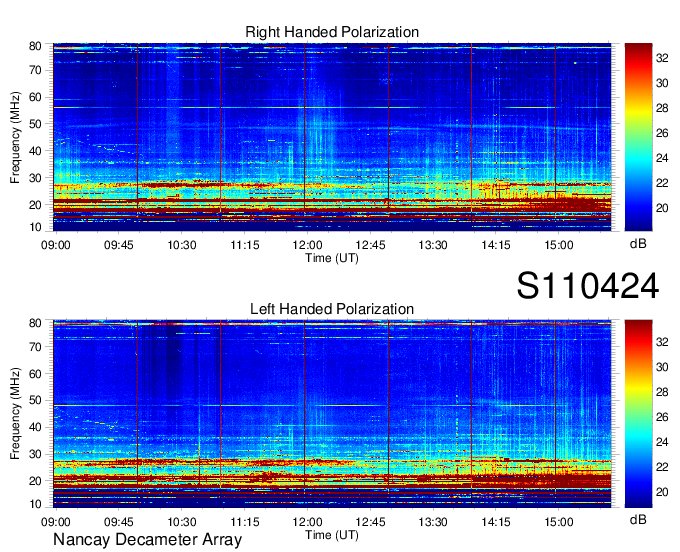Click the "32" dB value on upper color bar

click(x=662, y=58)
